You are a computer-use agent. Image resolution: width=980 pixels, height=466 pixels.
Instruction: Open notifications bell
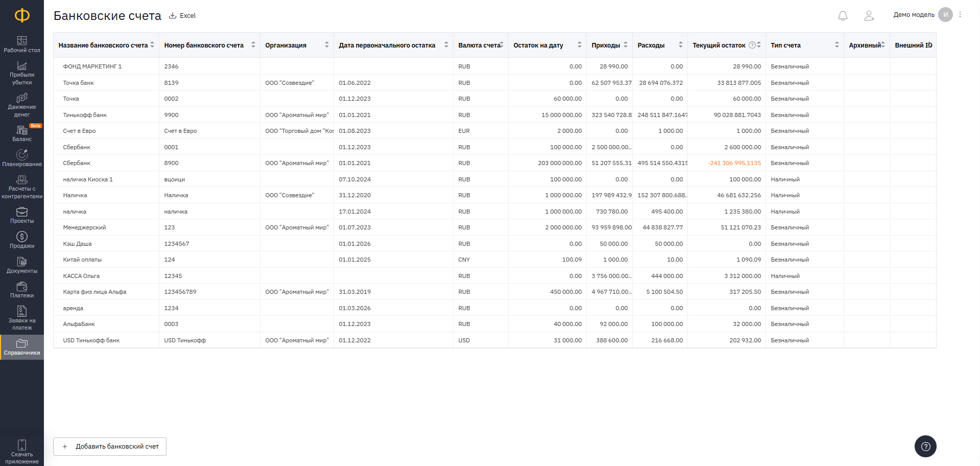click(x=843, y=16)
